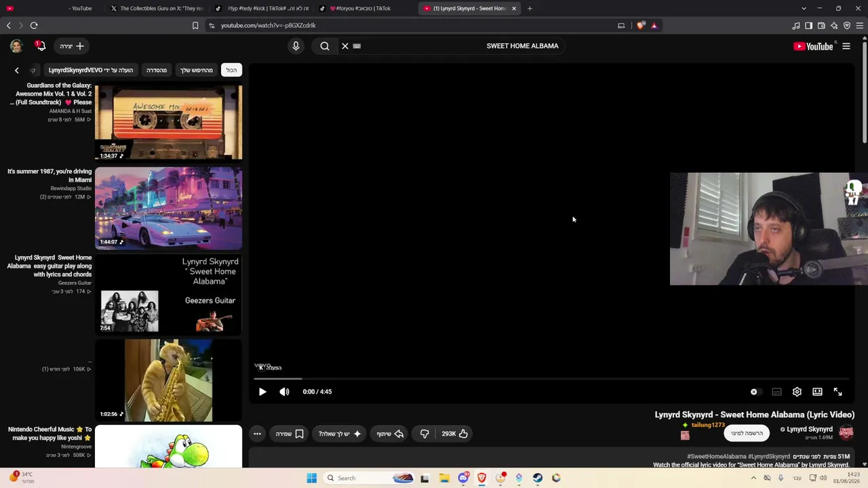Open Steam from the taskbar

pos(538,478)
